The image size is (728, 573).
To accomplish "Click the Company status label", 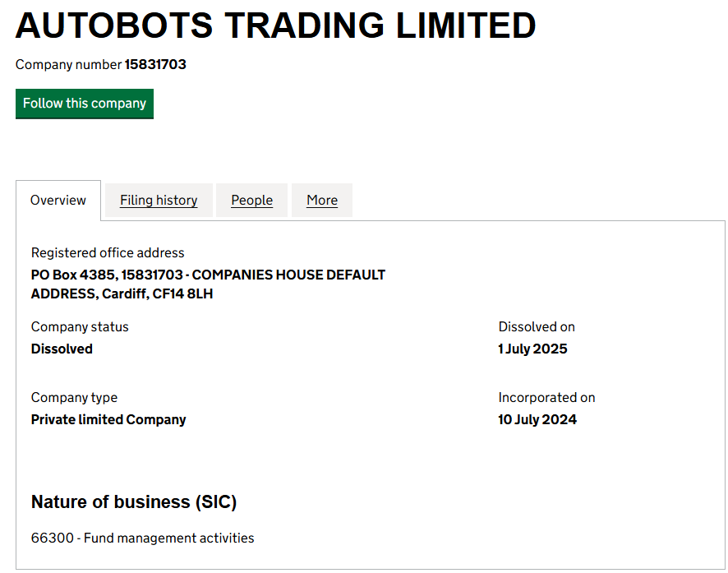I will coord(80,327).
